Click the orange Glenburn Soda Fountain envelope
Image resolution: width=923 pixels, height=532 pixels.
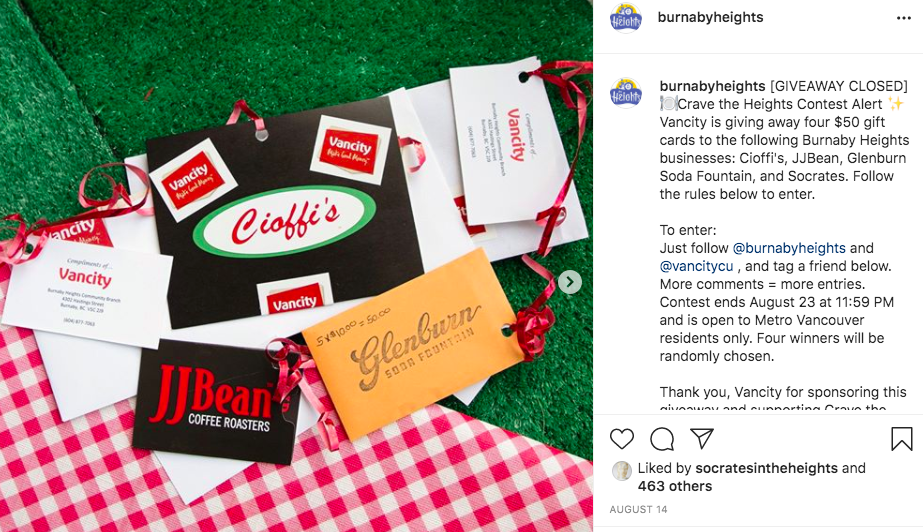pos(413,343)
